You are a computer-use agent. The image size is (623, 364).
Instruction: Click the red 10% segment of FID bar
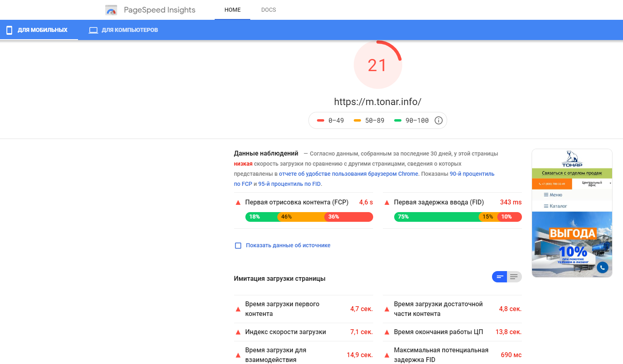510,217
